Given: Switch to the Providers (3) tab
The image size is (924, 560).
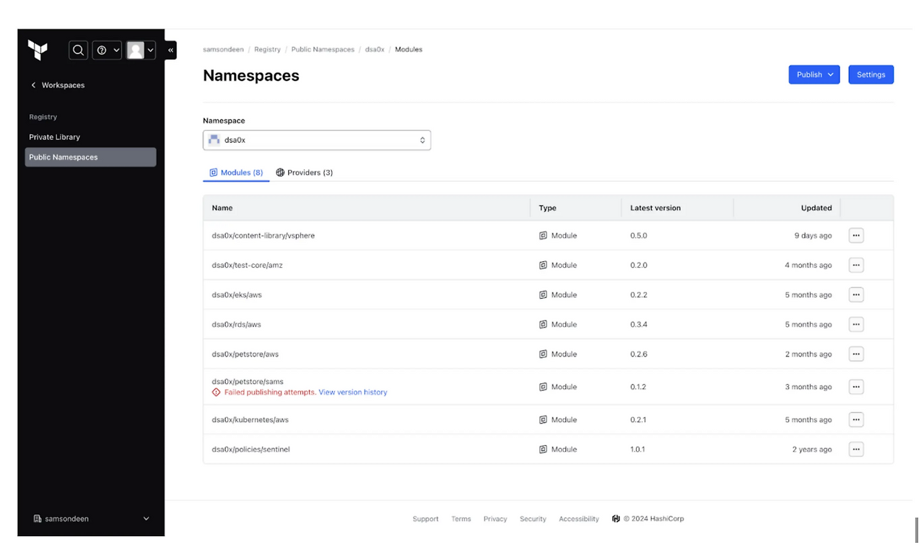Looking at the screenshot, I should point(304,172).
